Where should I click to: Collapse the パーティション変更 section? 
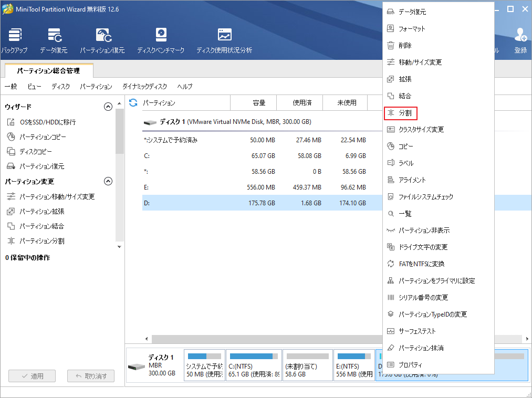[108, 181]
